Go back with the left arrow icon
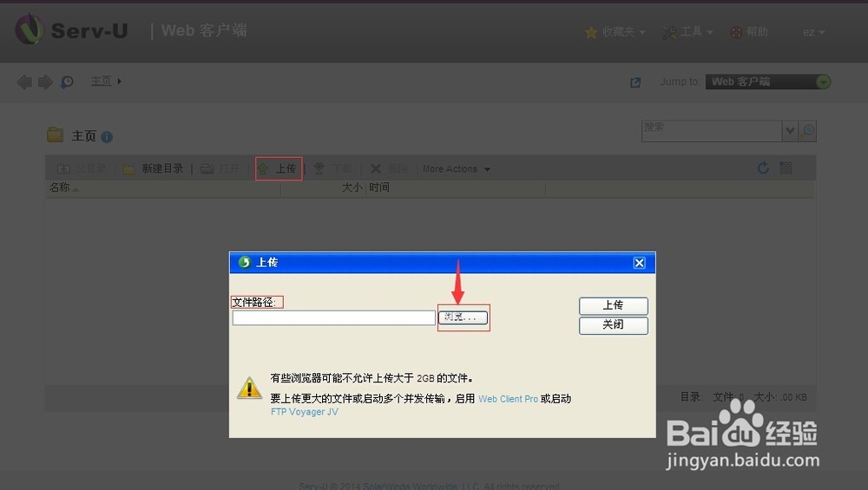Screen dimensions: 868x490 pos(24,82)
